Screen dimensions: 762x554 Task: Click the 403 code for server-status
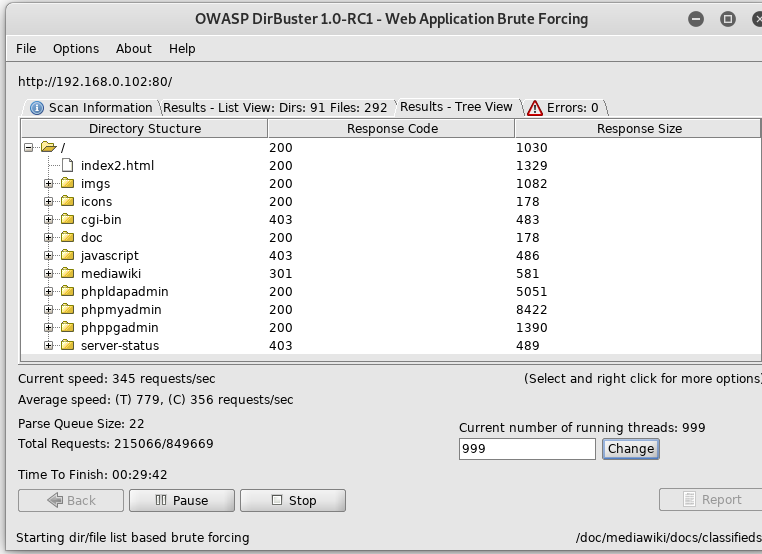coord(281,346)
